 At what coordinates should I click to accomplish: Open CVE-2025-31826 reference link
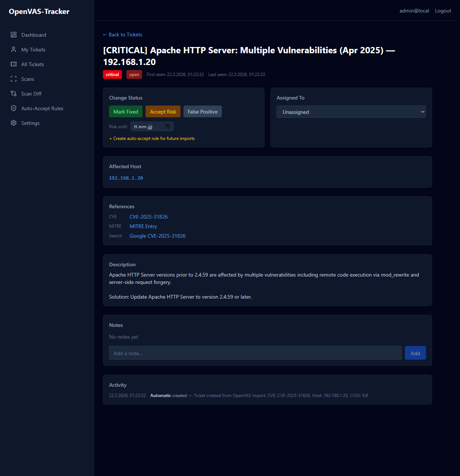(148, 217)
